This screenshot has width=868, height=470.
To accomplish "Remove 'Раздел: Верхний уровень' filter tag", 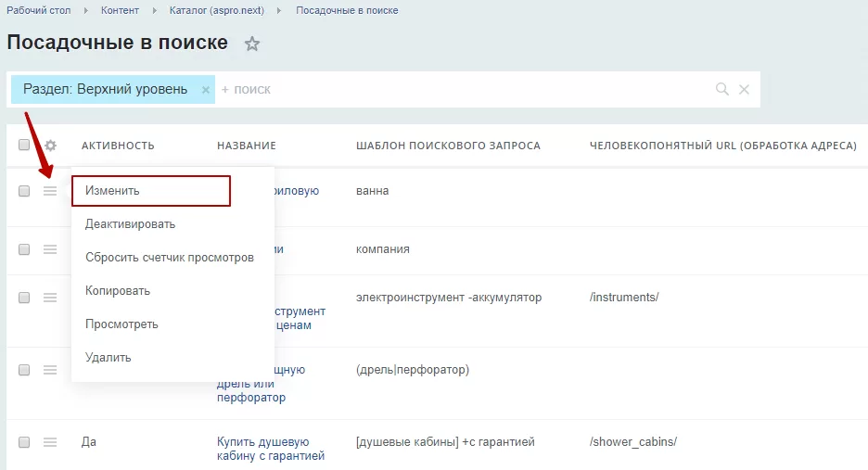I will (205, 90).
